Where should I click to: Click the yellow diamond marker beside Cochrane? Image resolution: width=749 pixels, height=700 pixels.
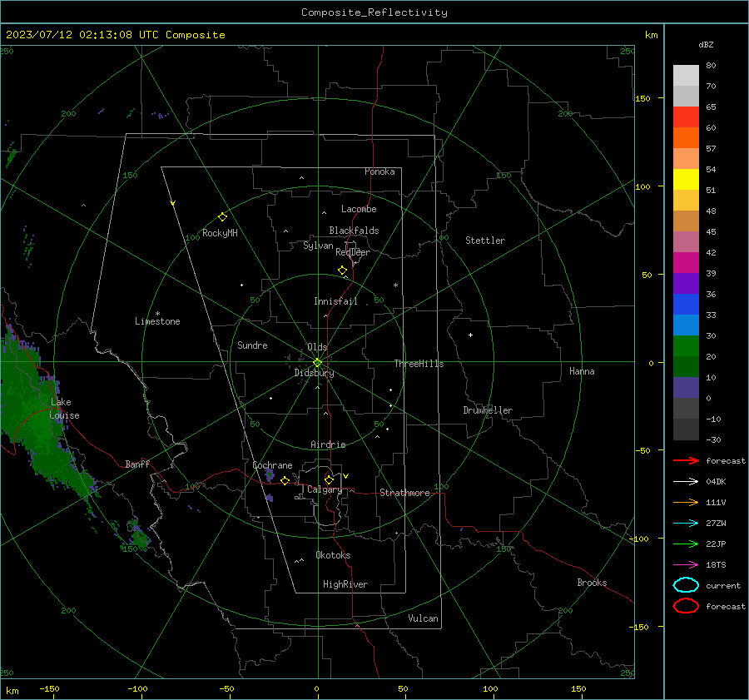point(285,481)
